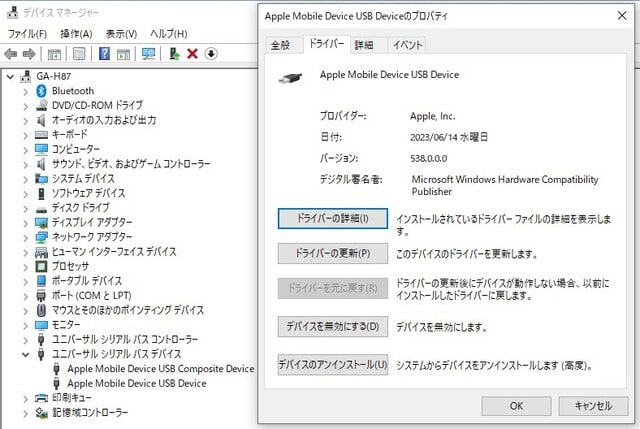The height and width of the screenshot is (429, 640).
Task: Click the ドライバーの更新(P) button
Action: pos(333,253)
